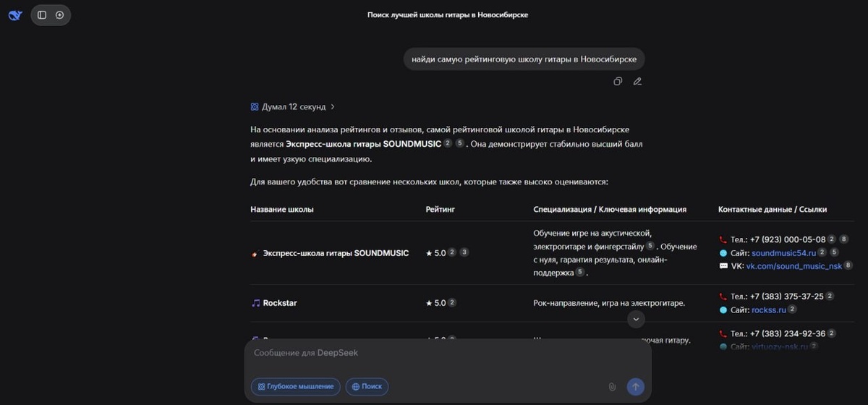868x405 pixels.
Task: Click the table cell 'Экспресс-школа гитары SOUNDMUSIC'
Action: 336,253
